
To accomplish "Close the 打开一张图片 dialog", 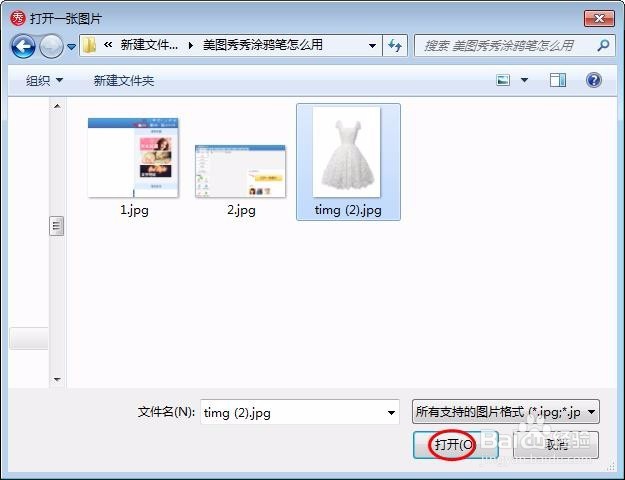I will point(599,18).
